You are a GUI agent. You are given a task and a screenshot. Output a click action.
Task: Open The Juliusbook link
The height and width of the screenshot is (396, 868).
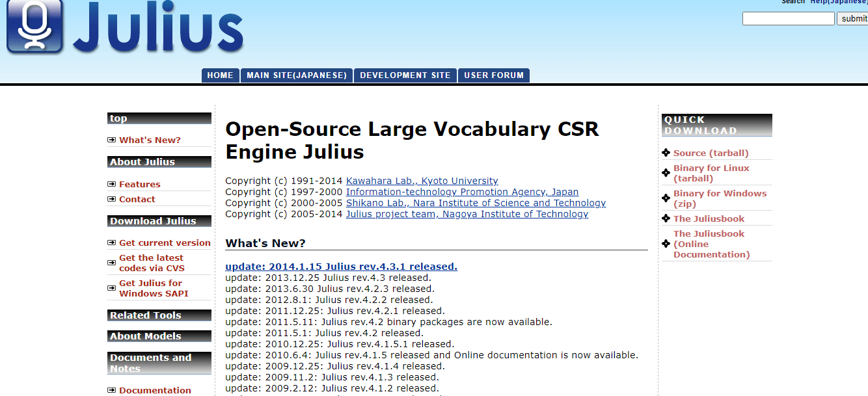click(709, 218)
